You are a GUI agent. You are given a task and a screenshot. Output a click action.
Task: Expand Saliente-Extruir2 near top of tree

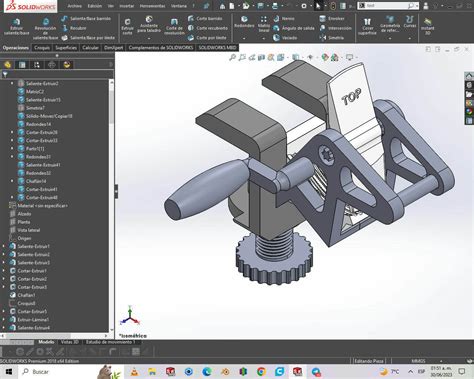[x=12, y=83]
